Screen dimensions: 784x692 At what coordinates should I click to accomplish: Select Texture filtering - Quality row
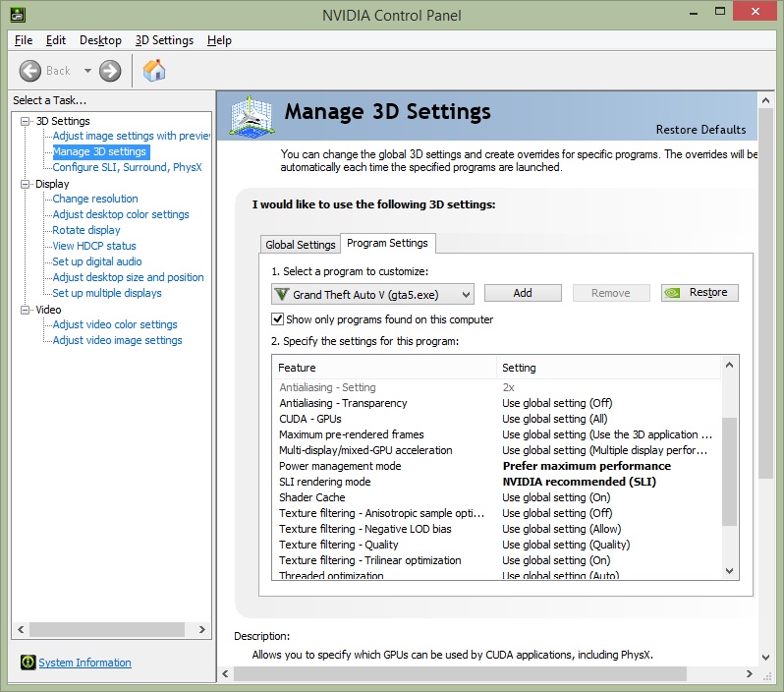point(497,545)
